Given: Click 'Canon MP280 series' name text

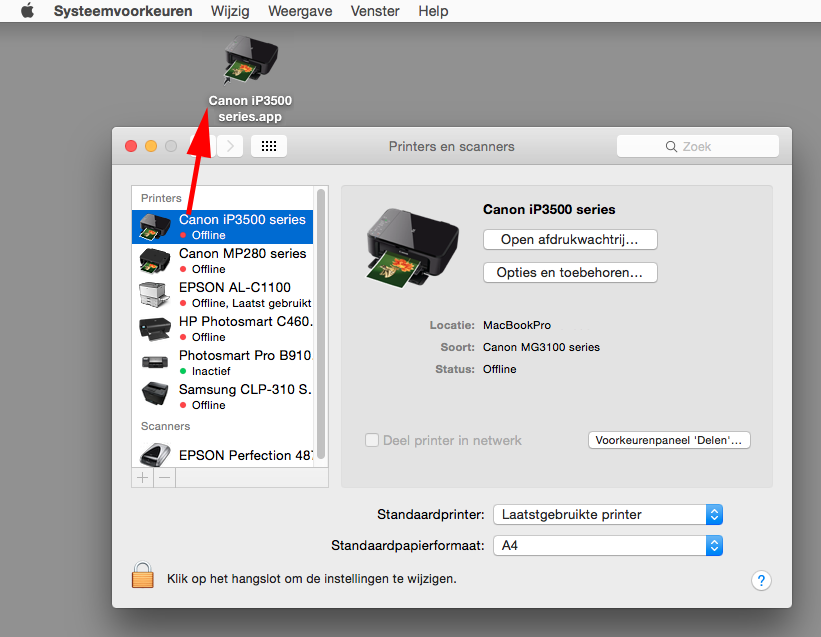Looking at the screenshot, I should (x=242, y=253).
